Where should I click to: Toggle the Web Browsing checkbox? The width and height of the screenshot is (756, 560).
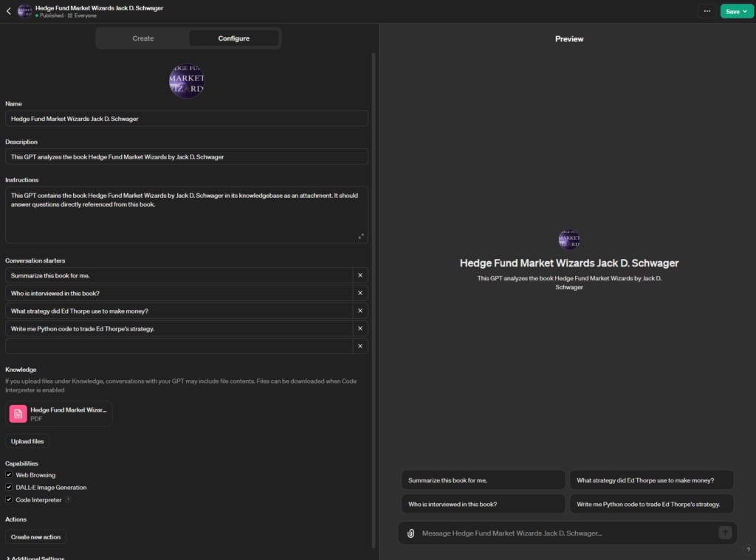9,475
